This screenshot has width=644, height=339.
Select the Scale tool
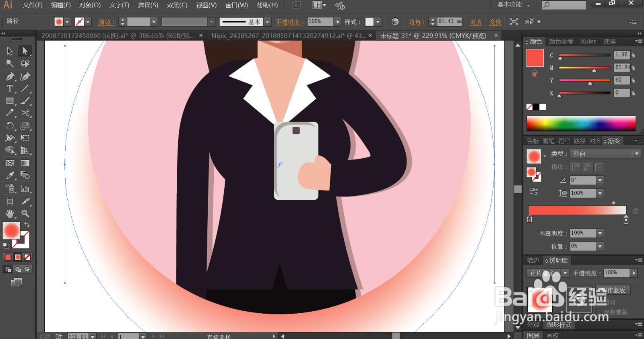[25, 126]
